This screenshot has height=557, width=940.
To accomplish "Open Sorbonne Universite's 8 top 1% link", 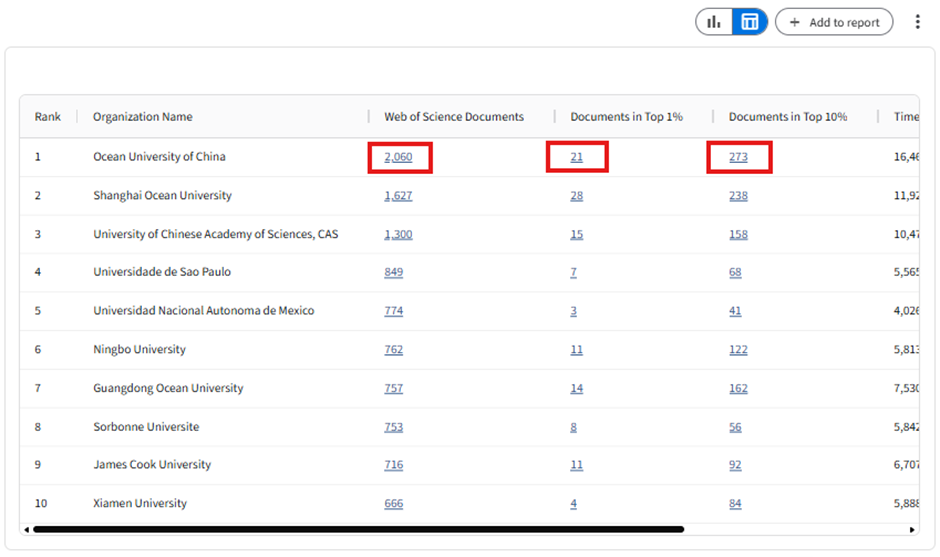I will [x=573, y=427].
